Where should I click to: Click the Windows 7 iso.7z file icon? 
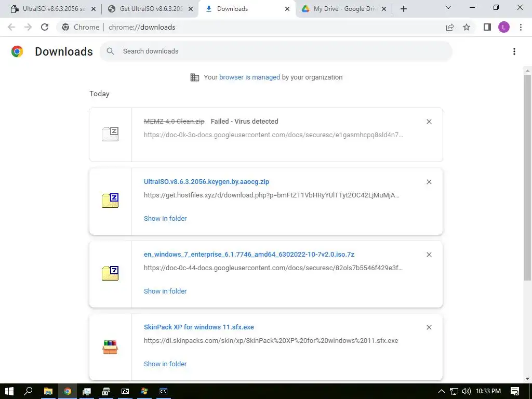pos(110,273)
